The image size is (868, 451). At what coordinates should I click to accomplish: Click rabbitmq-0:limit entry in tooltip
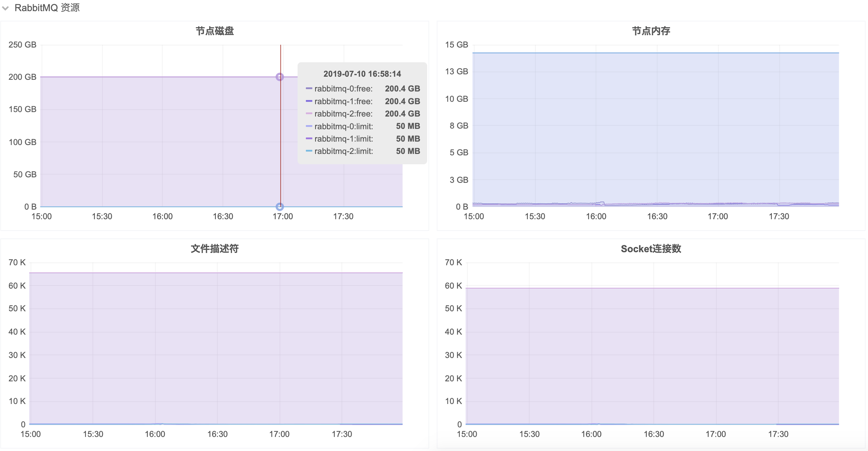(343, 126)
